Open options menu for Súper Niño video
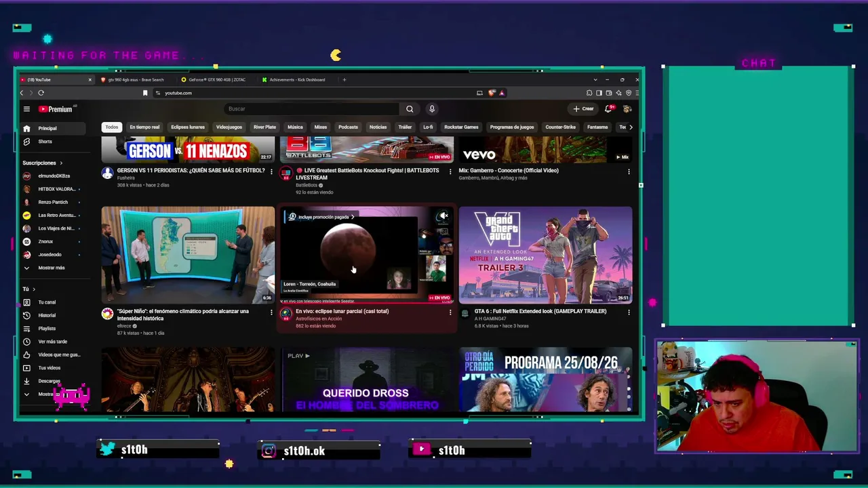Image resolution: width=868 pixels, height=488 pixels. point(271,312)
